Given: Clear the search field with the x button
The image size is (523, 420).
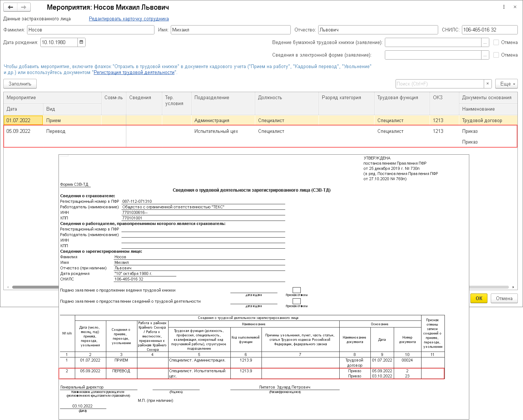Looking at the screenshot, I should click(x=488, y=84).
